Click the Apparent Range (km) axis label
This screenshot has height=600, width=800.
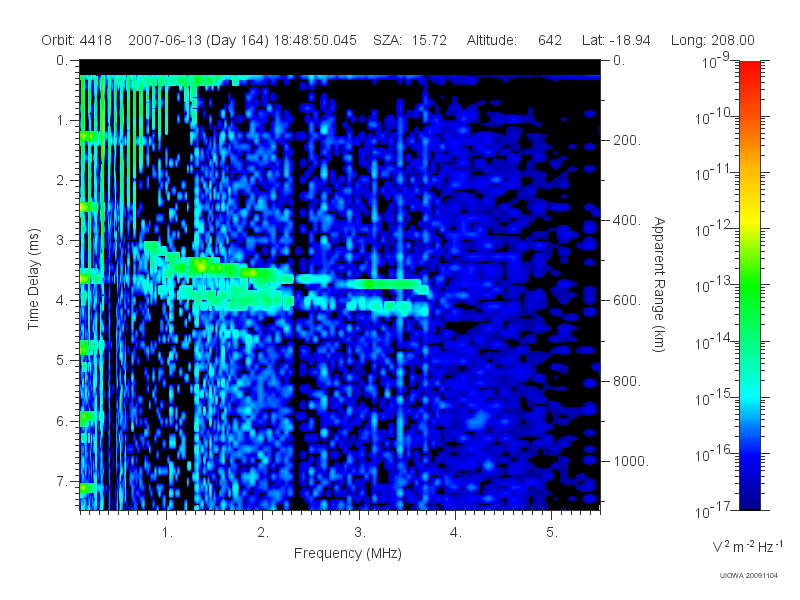click(x=659, y=284)
